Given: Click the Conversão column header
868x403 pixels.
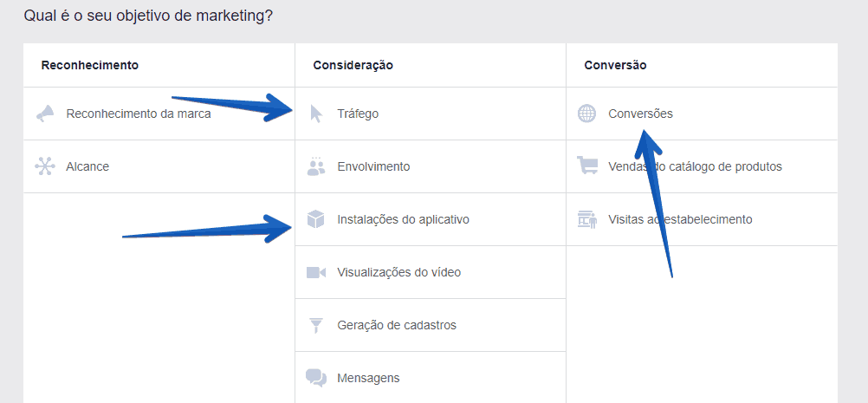Looking at the screenshot, I should (x=615, y=65).
